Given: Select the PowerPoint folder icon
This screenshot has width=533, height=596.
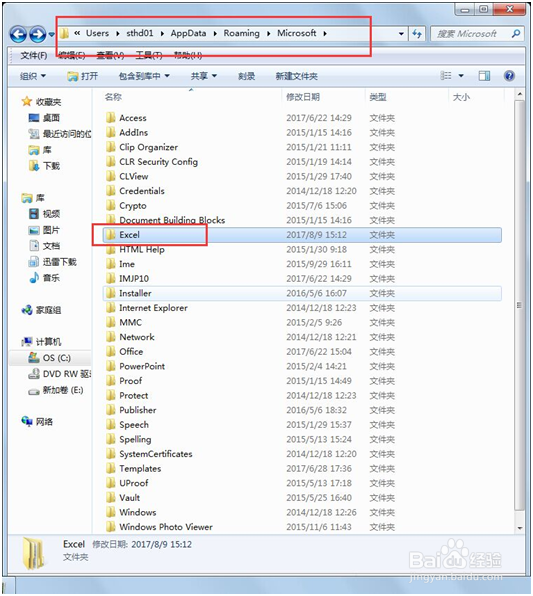Looking at the screenshot, I should 111,366.
